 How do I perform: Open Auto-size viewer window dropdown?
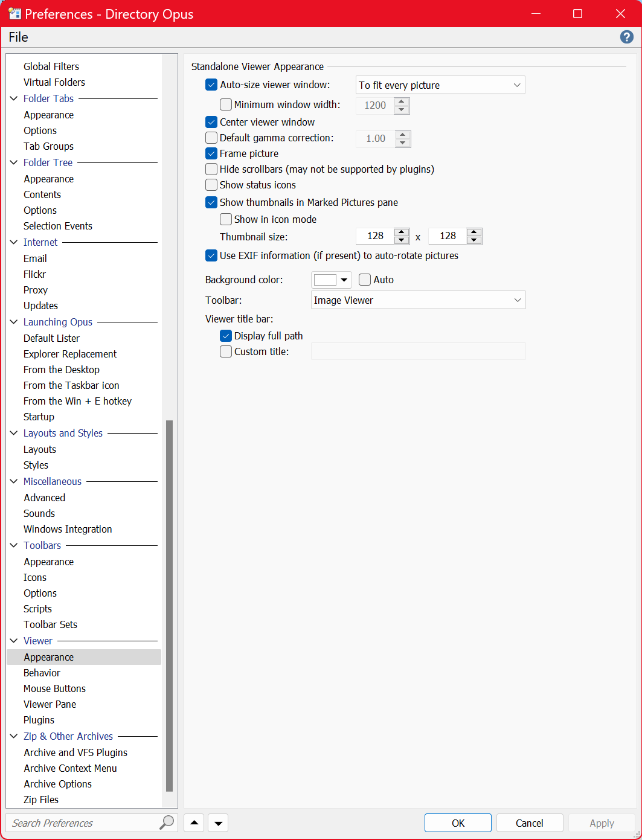coord(440,85)
